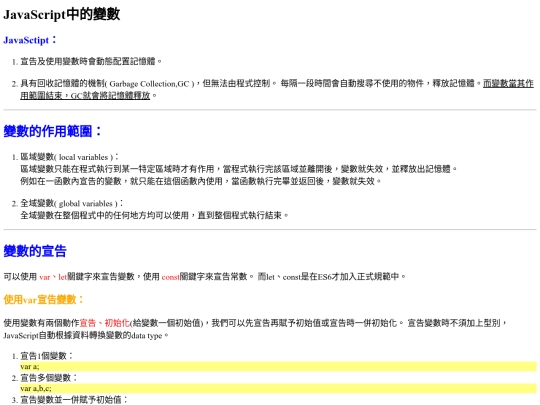This screenshot has height=405, width=540.
Task: Click the list item '宣告1個變數：'
Action: pos(47,356)
